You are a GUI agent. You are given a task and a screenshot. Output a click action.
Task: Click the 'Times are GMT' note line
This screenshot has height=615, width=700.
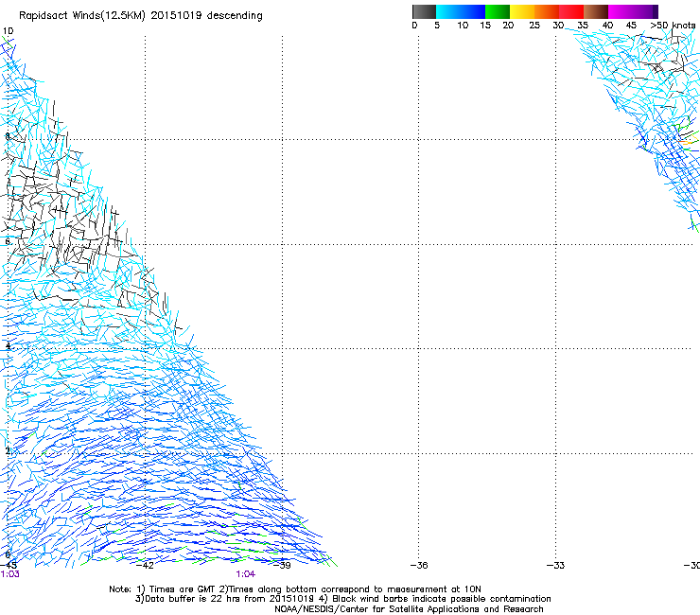pyautogui.click(x=295, y=589)
